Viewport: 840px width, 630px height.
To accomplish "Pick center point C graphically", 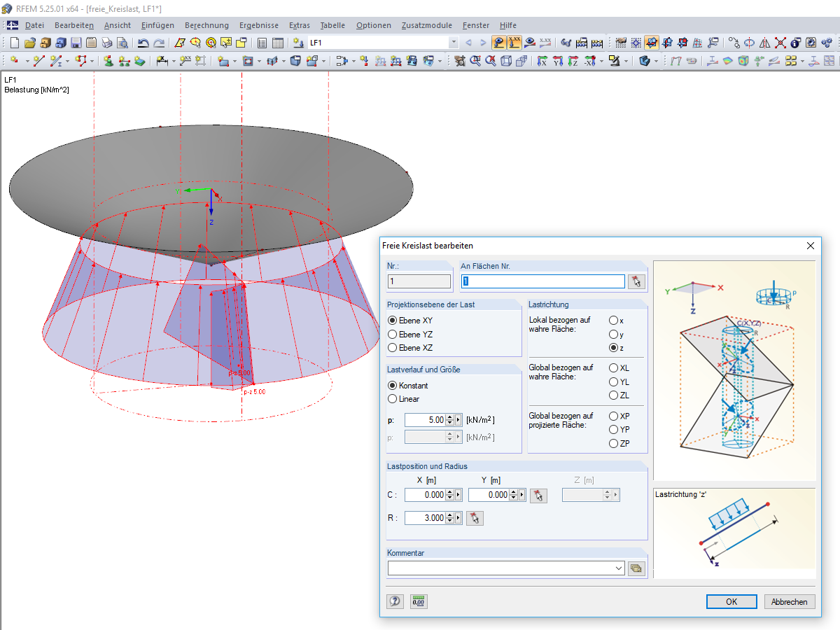I will (538, 496).
